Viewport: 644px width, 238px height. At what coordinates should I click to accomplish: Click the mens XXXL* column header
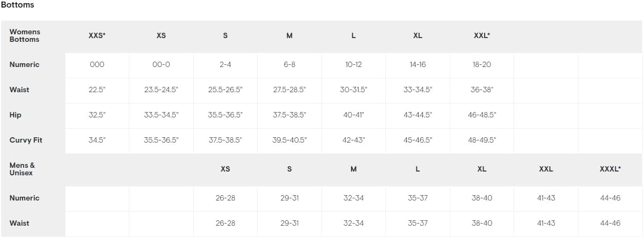click(x=610, y=169)
